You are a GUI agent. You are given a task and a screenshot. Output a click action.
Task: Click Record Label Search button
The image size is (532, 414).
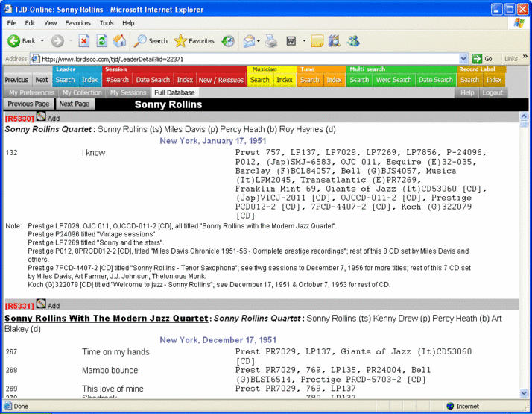point(469,80)
